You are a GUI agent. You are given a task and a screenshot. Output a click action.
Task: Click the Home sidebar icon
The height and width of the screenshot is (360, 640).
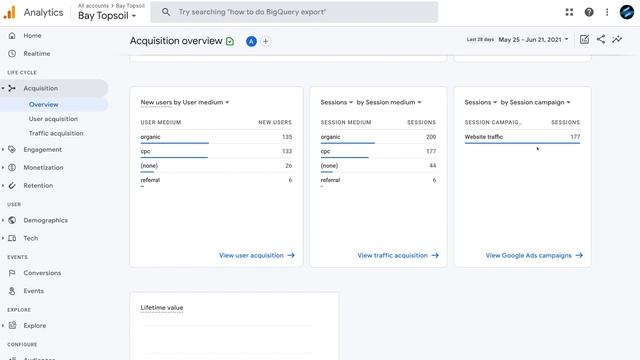pos(12,36)
